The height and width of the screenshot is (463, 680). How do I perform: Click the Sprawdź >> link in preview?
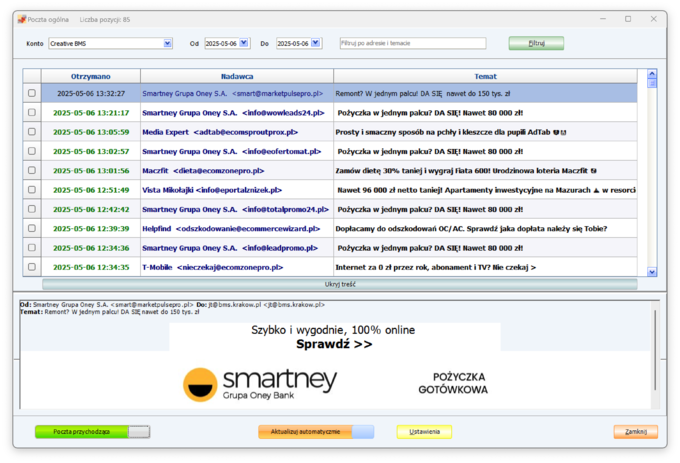click(334, 344)
